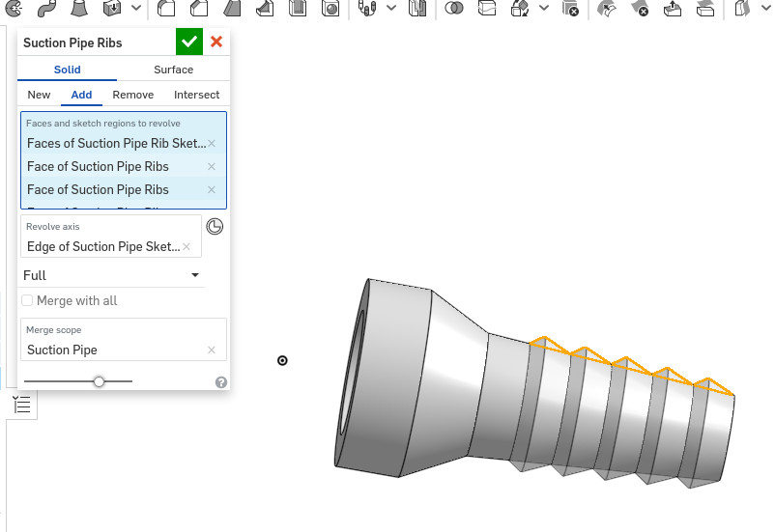The height and width of the screenshot is (532, 775).
Task: Select the Boolean tool
Action: 454,8
